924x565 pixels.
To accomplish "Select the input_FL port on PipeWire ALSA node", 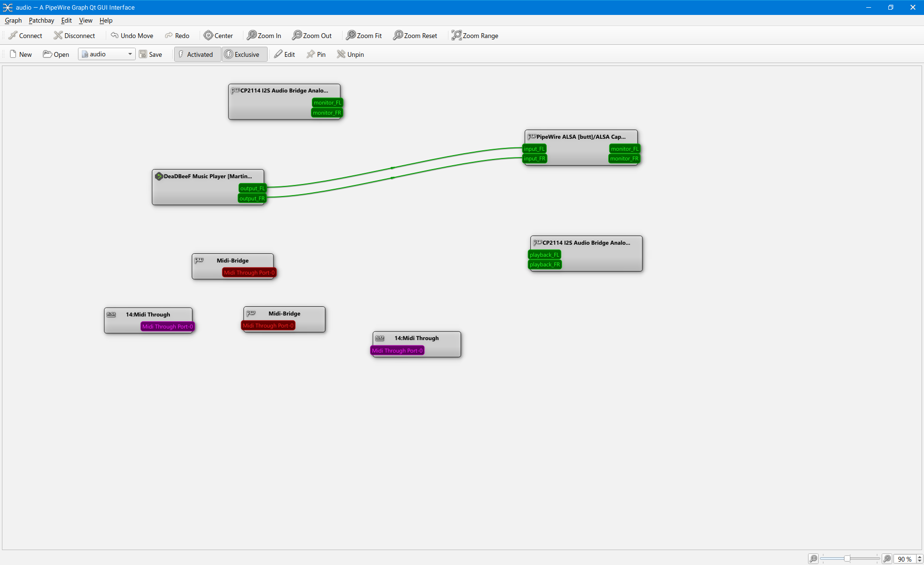I will pos(534,149).
